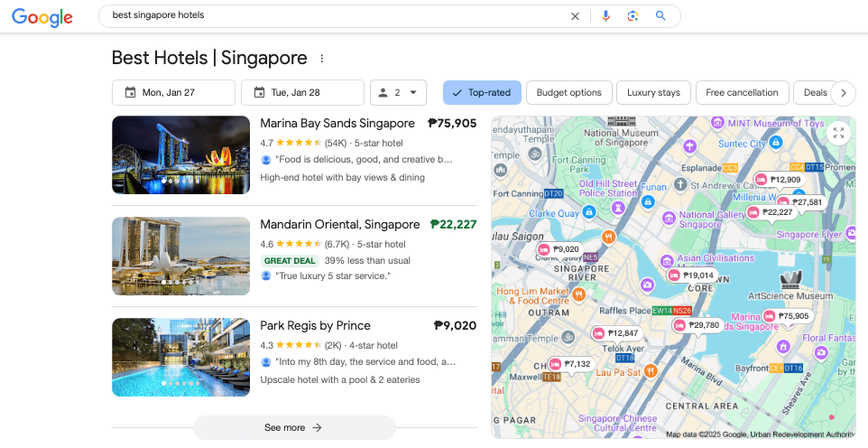Click the Floral Fantasy attraction marker
The image size is (868, 448).
click(x=821, y=352)
